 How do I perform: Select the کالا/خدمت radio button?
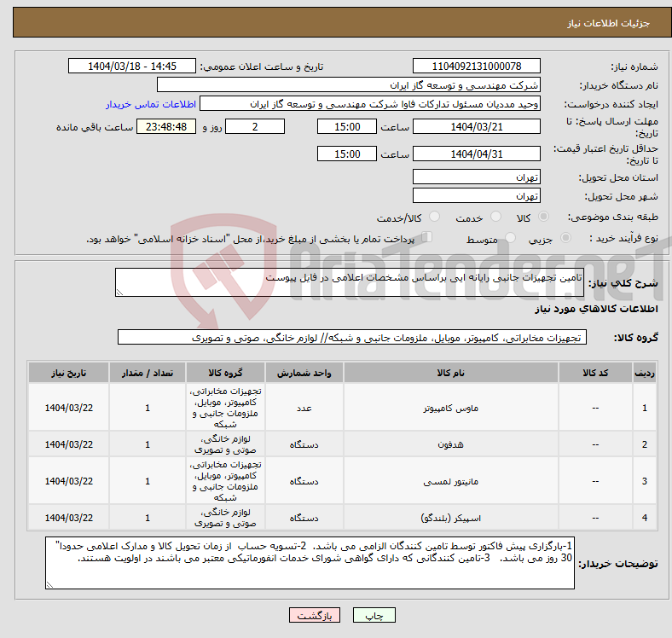tap(434, 217)
